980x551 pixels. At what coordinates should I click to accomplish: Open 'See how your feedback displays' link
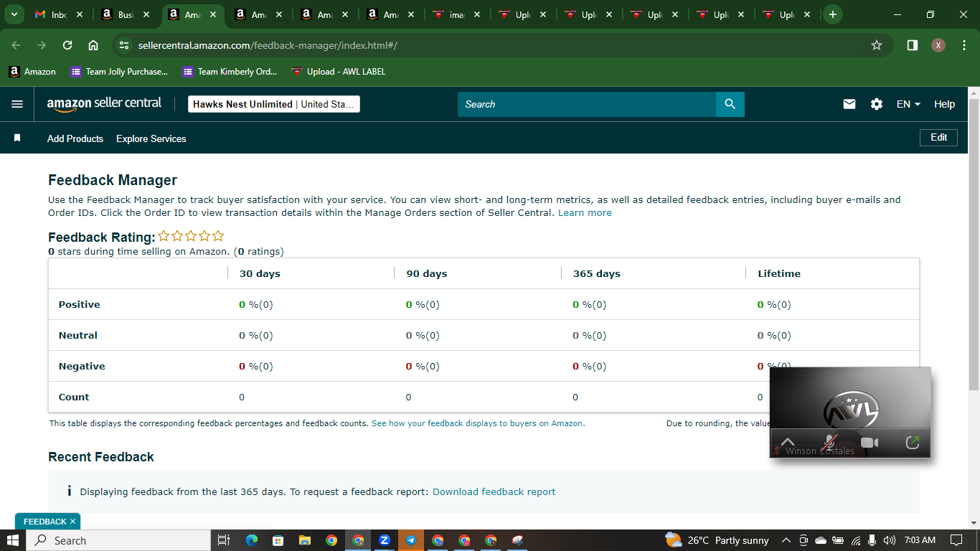(478, 423)
